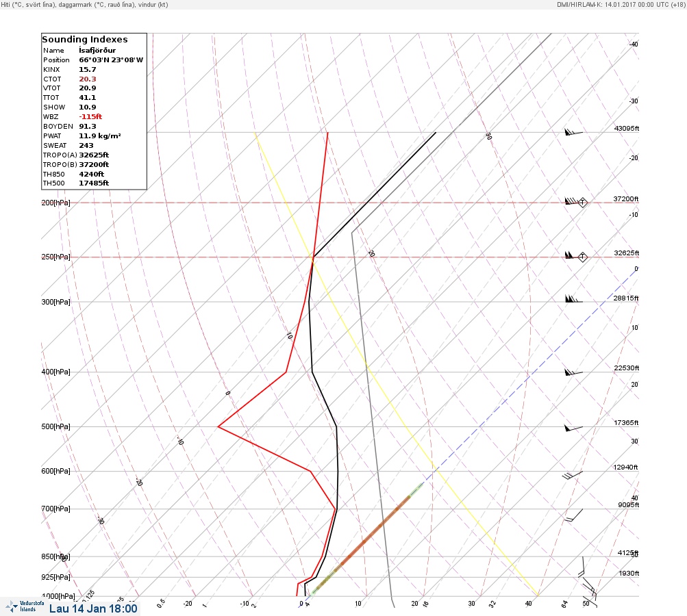Click the 500[hPa] pressure label
The image size is (687, 616).
point(55,426)
